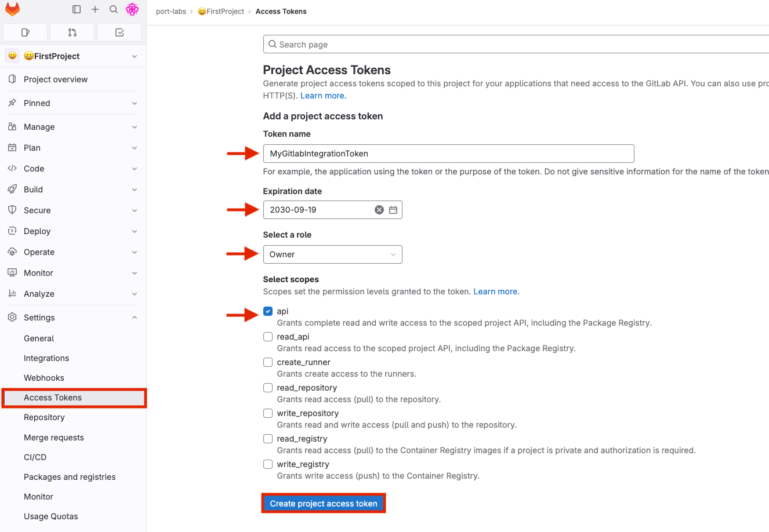Enable the read_api scope checkbox

(x=268, y=337)
